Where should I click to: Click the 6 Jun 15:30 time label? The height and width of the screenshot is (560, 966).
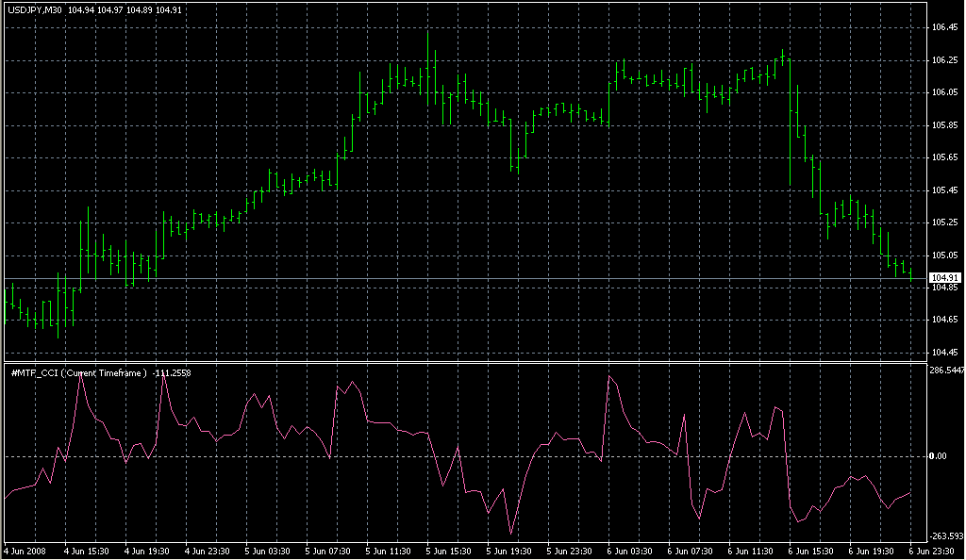coord(810,552)
